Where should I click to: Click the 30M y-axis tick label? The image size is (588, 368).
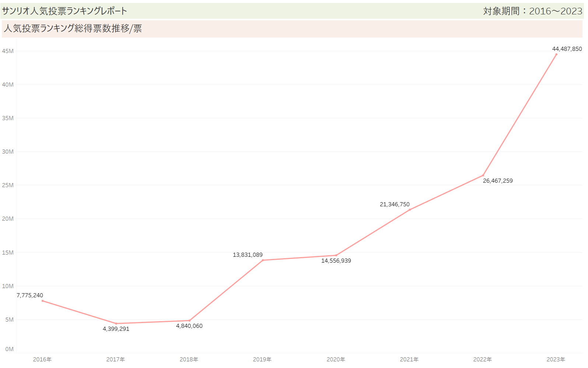pos(8,151)
